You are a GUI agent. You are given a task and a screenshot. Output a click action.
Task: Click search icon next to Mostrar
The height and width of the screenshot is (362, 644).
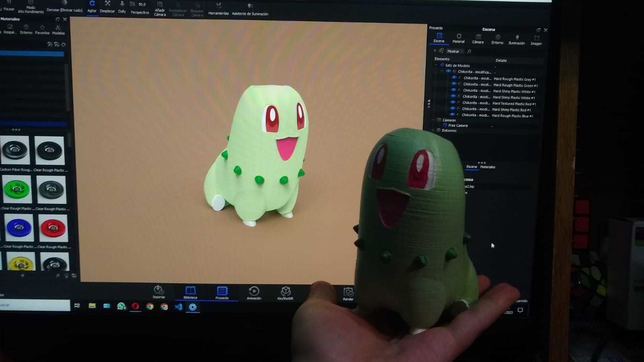pyautogui.click(x=469, y=51)
